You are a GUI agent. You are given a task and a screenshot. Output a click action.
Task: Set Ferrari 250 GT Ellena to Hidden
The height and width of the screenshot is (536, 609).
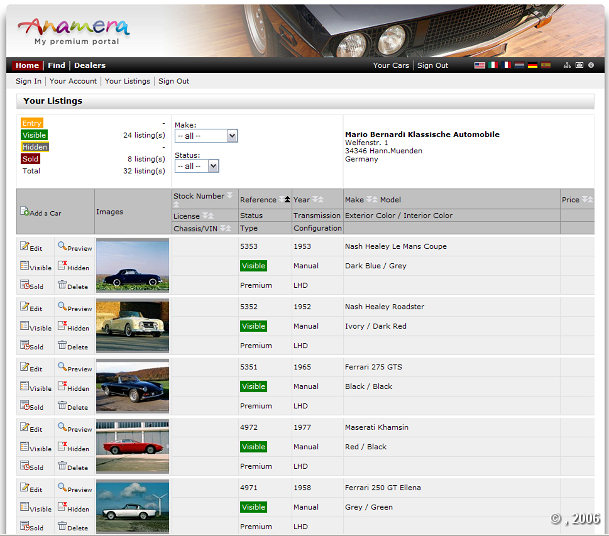pyautogui.click(x=73, y=508)
